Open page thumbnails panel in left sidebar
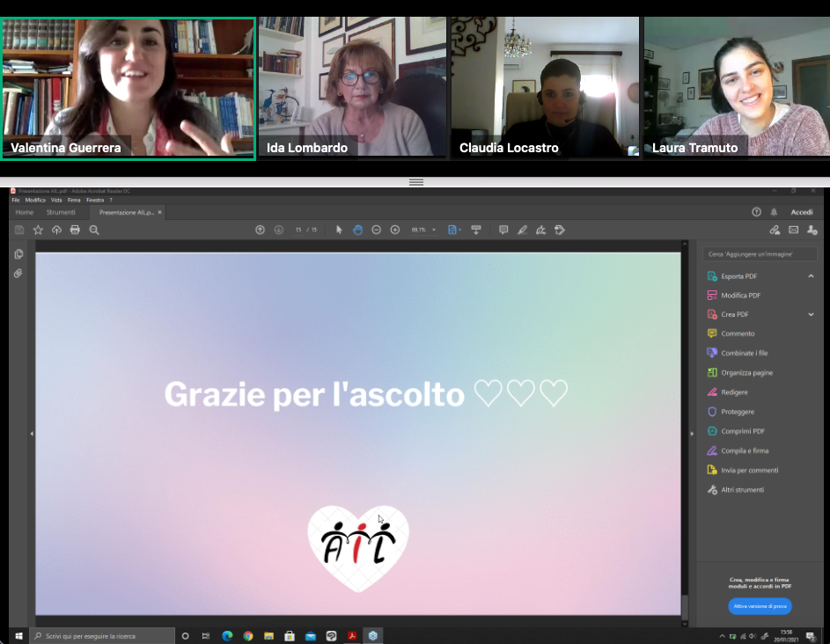830x644 pixels. 18,254
